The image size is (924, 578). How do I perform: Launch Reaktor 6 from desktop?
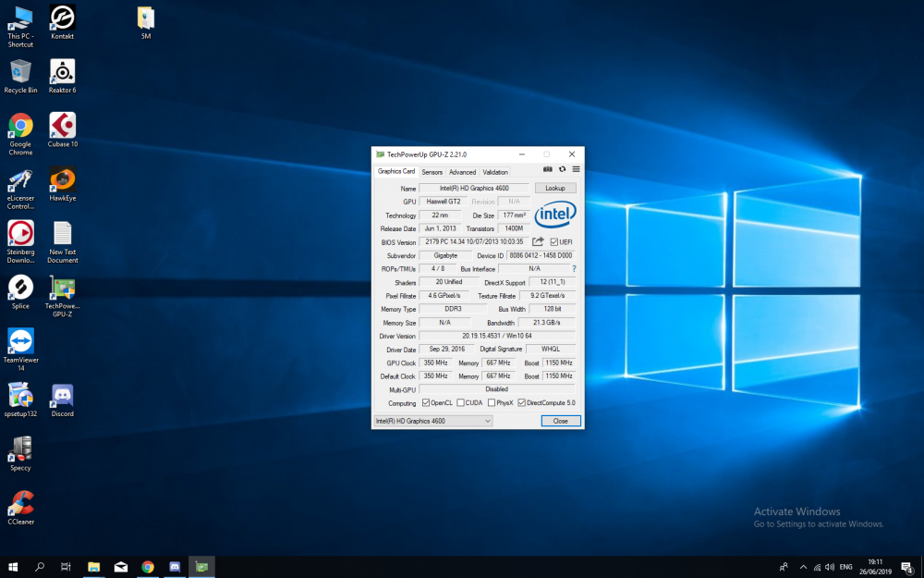(63, 76)
